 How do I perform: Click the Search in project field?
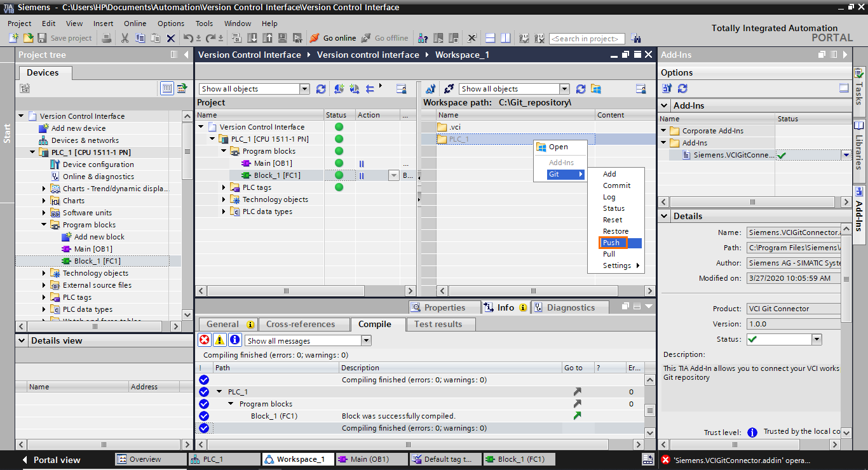pos(587,39)
